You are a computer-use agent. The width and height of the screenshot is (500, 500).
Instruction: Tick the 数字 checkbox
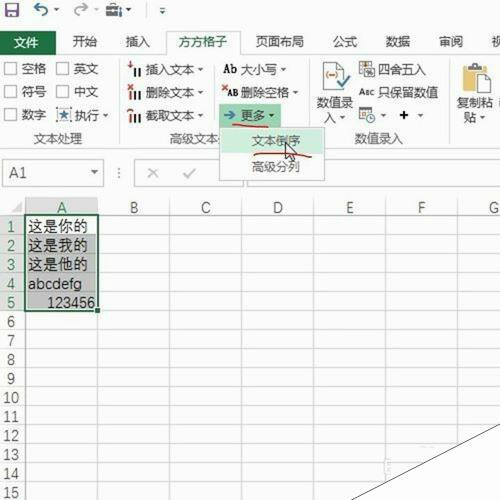click(x=10, y=115)
